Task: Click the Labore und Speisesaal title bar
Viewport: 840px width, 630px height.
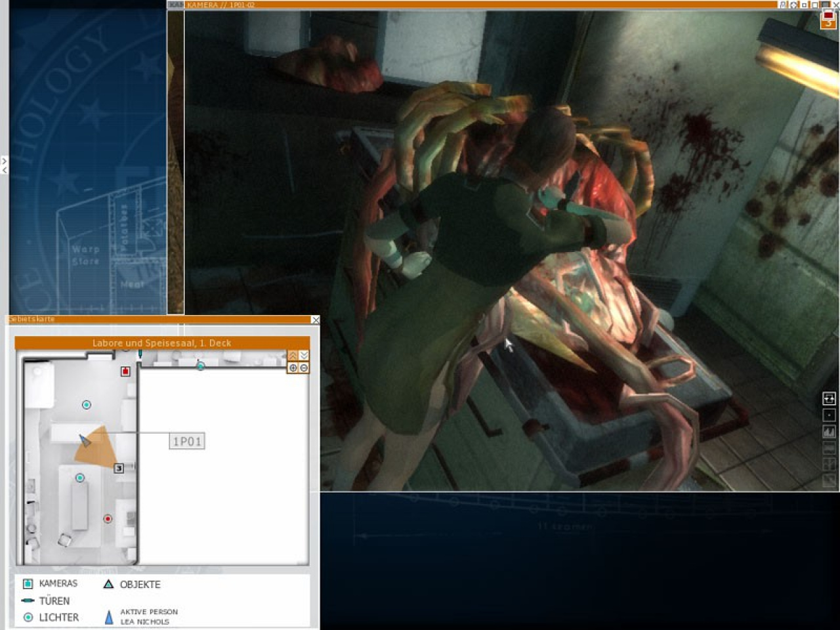Action: (161, 343)
